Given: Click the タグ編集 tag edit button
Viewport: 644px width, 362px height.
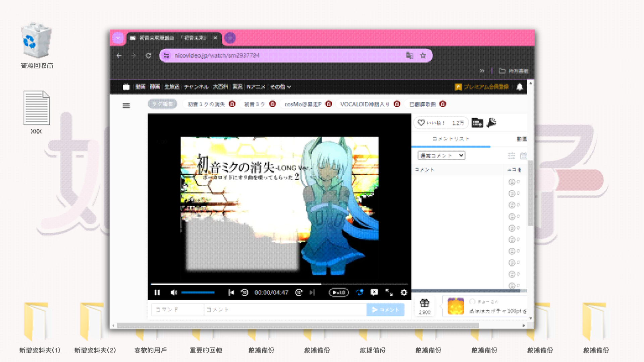Looking at the screenshot, I should [162, 104].
